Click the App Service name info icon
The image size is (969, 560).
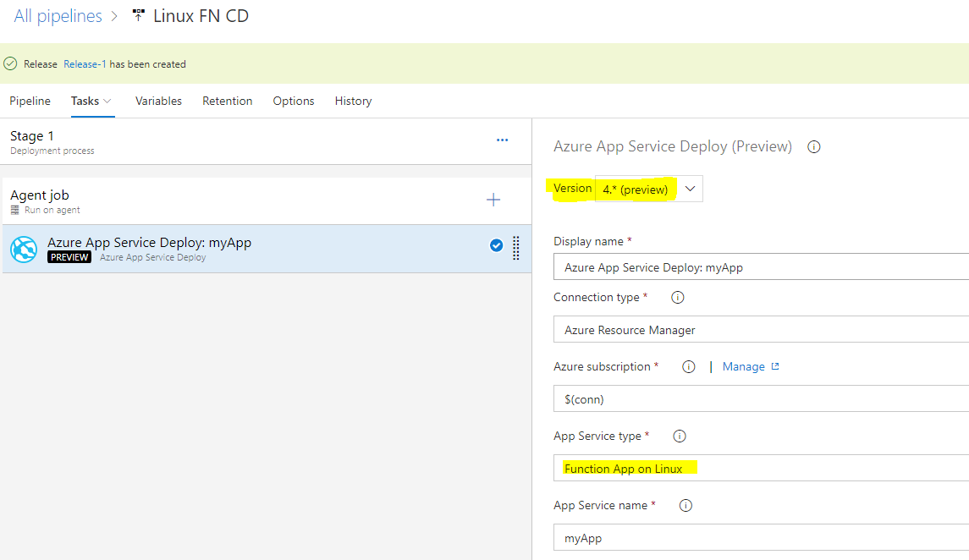pyautogui.click(x=685, y=505)
